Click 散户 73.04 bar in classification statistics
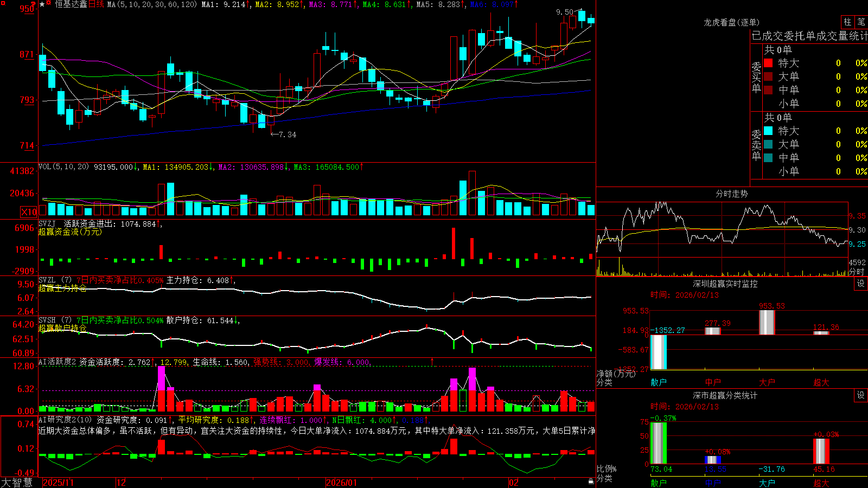Screen dimensions: 868x488 pyautogui.click(x=659, y=443)
